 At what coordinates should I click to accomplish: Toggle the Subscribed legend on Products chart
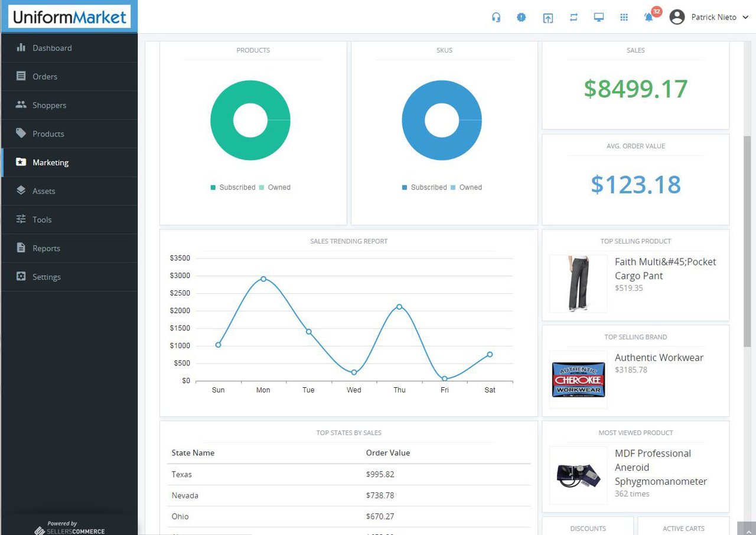(x=233, y=187)
